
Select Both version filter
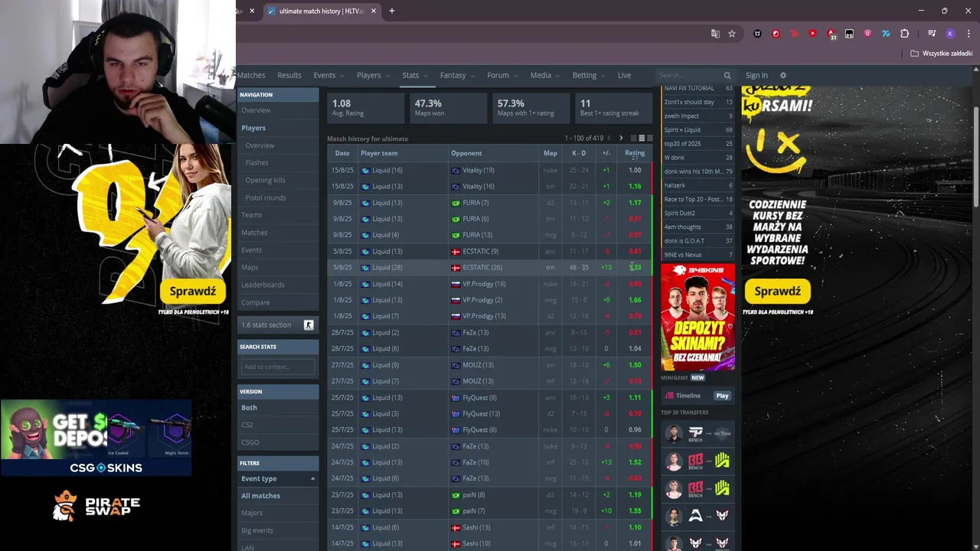click(249, 408)
